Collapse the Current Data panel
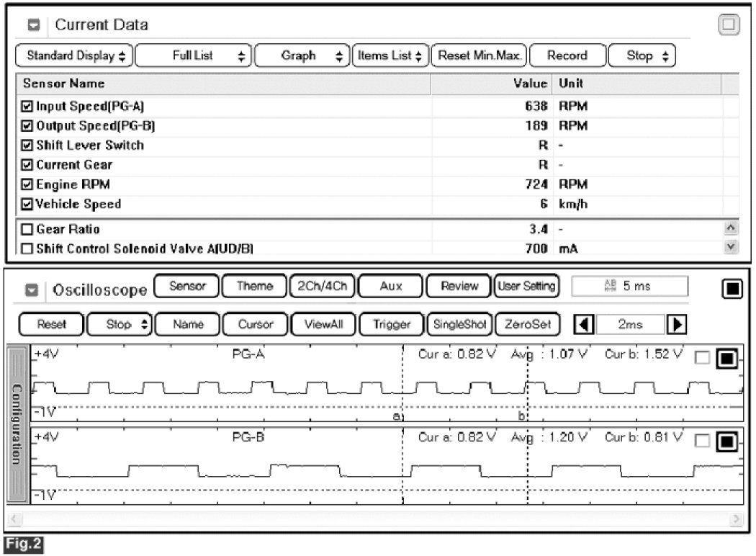 pyautogui.click(x=32, y=25)
